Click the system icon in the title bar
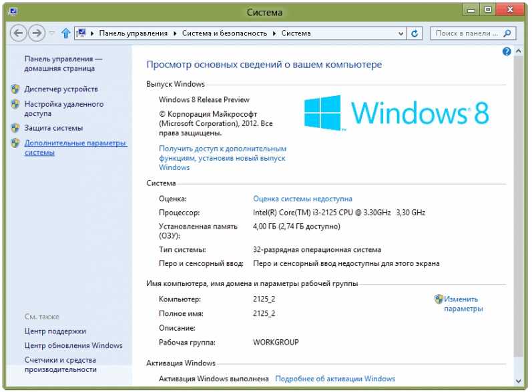 (x=13, y=12)
